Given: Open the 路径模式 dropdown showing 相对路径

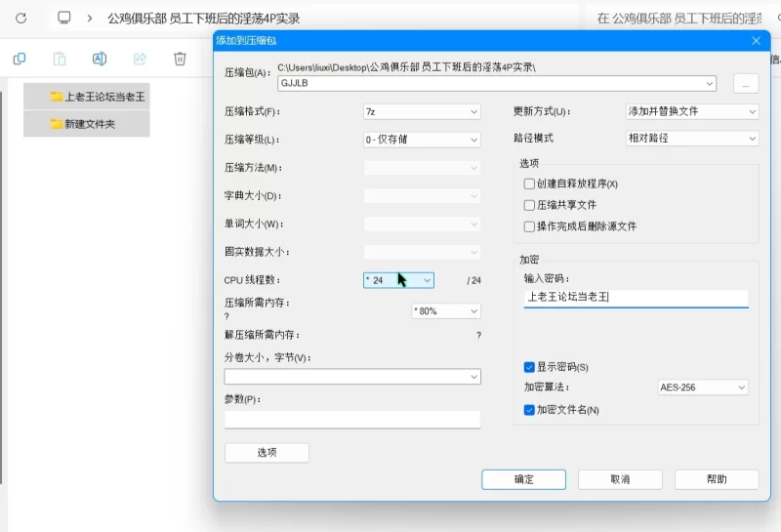Looking at the screenshot, I should tap(692, 138).
